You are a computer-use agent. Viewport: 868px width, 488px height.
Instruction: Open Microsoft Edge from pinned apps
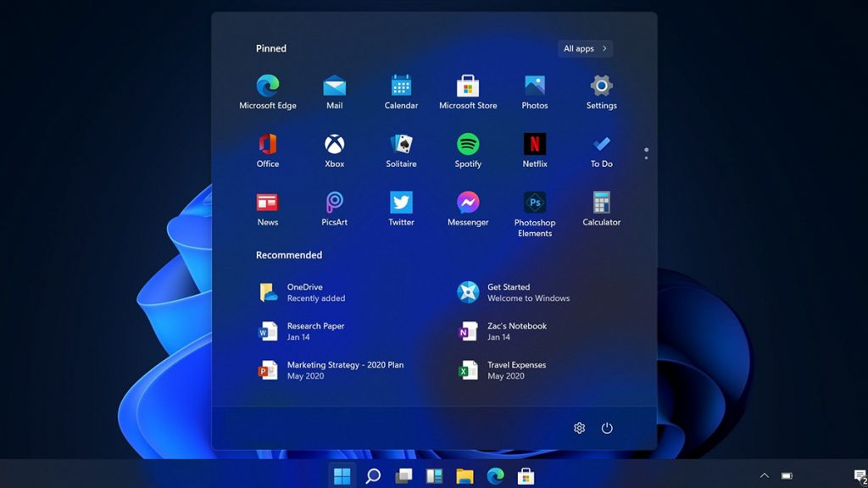pyautogui.click(x=267, y=86)
